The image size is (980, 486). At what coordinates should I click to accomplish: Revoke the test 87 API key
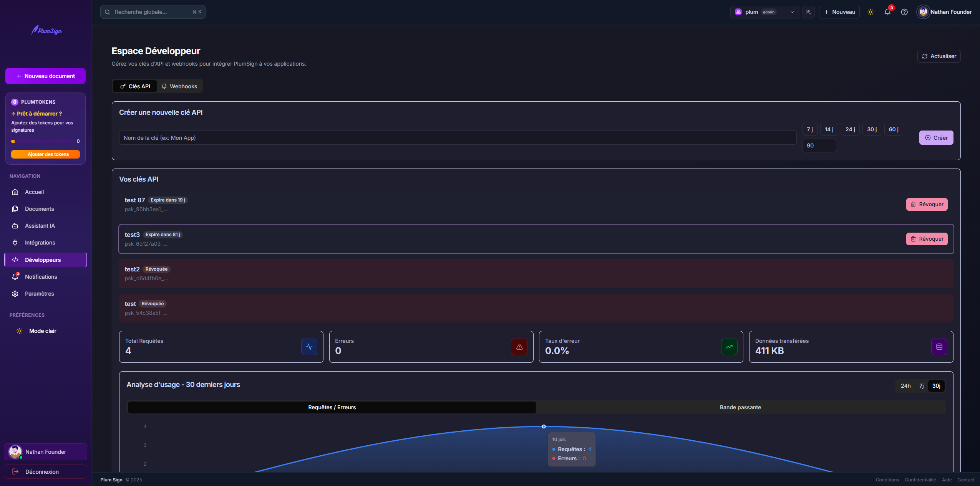point(927,204)
